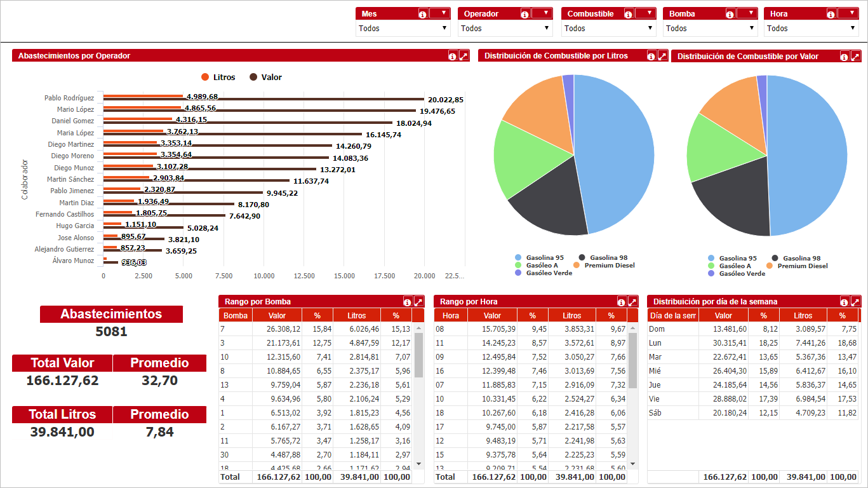Image resolution: width=868 pixels, height=488 pixels.
Task: Expand the Abastecimientos por Operador chart fullscreen
Action: tap(464, 56)
